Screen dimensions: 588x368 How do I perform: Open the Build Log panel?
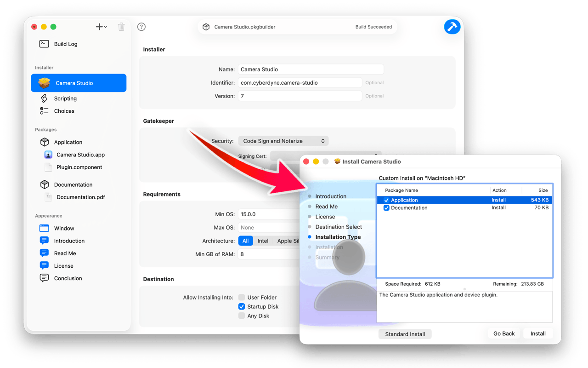point(66,44)
